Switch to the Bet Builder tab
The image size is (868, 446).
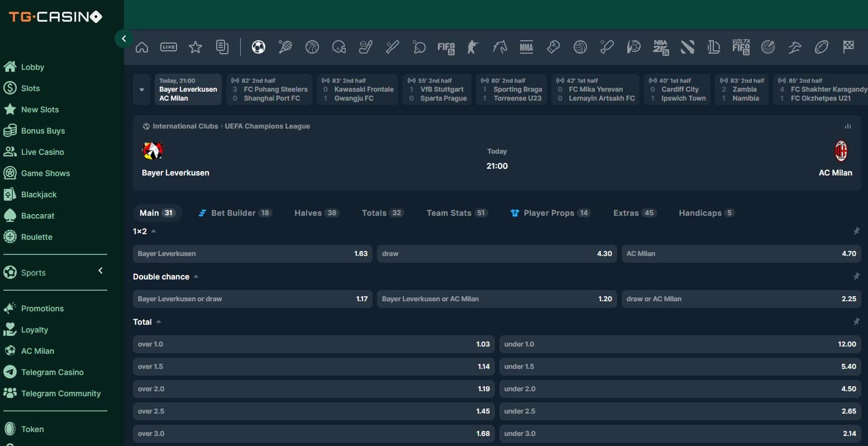tap(235, 213)
